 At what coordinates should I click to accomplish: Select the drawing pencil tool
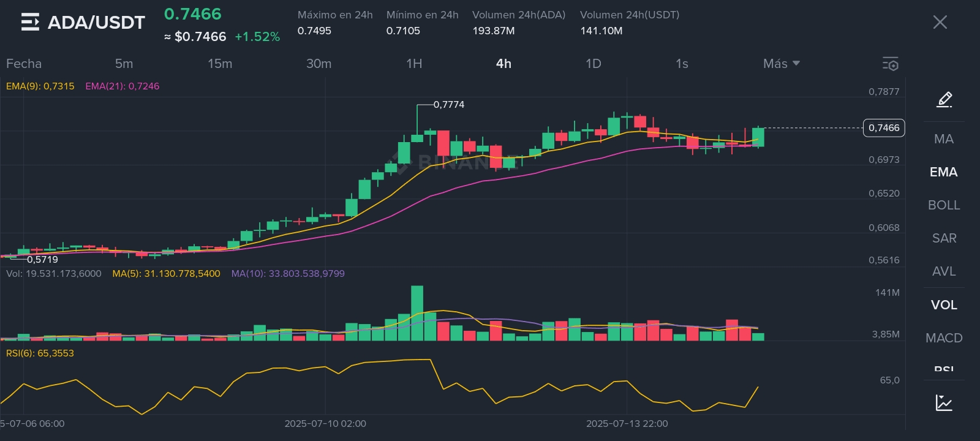[x=944, y=99]
